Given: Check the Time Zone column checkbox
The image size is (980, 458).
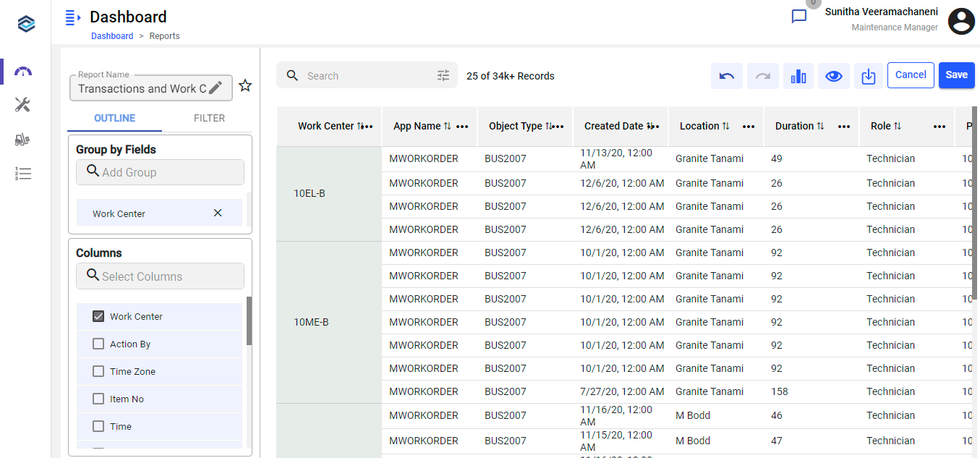Looking at the screenshot, I should pos(98,371).
